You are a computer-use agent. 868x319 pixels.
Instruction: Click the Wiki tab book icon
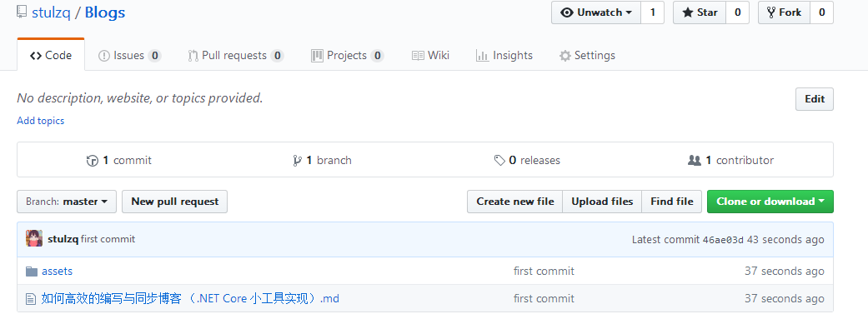418,56
